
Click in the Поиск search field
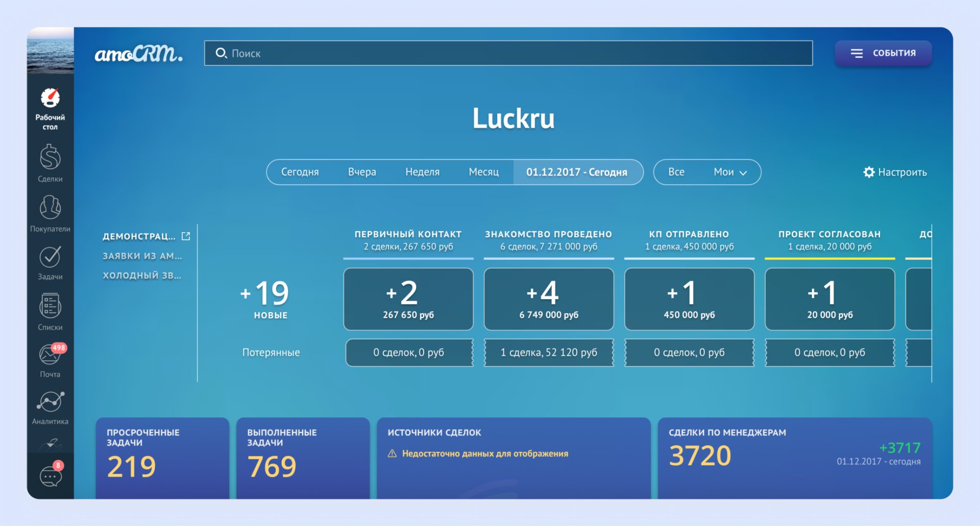point(508,53)
